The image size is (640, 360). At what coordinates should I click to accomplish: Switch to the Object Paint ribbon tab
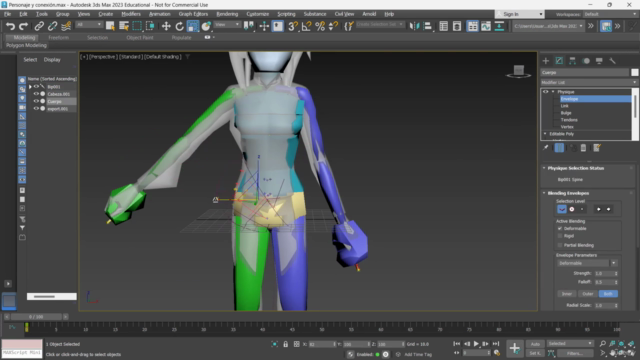[140, 38]
